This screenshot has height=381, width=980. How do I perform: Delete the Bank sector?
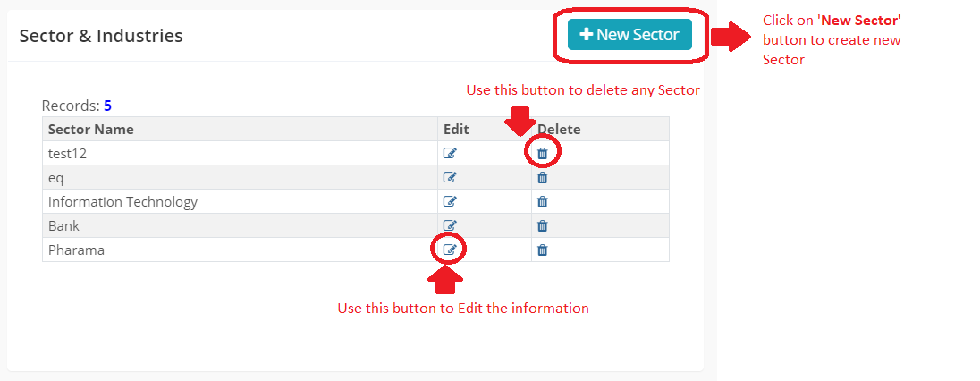pos(542,226)
